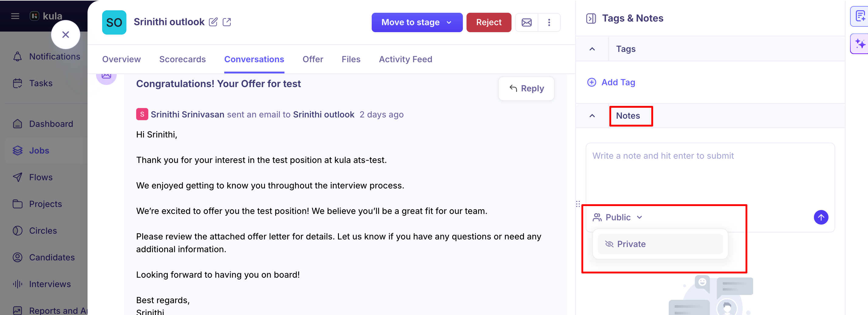
Task: Reply to the offer email
Action: [x=526, y=89]
